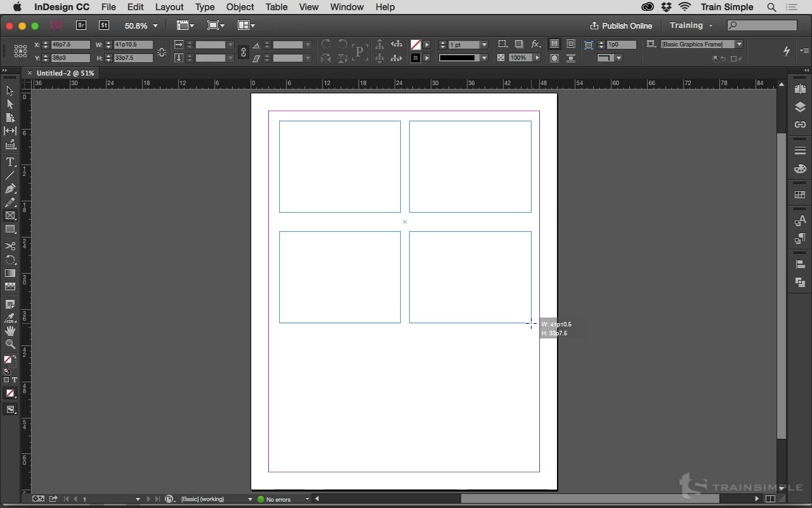Select the Free Transform tool

point(10,260)
